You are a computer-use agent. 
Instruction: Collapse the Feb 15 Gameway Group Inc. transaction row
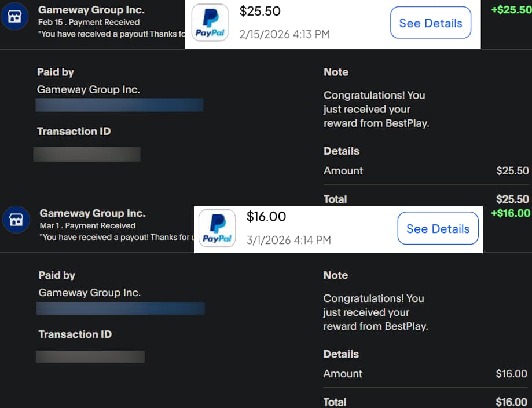coord(91,10)
